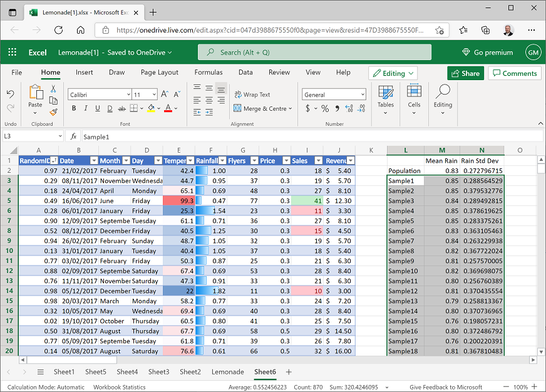Click the Cut scissors icon
The image size is (546, 392).
tap(53, 89)
